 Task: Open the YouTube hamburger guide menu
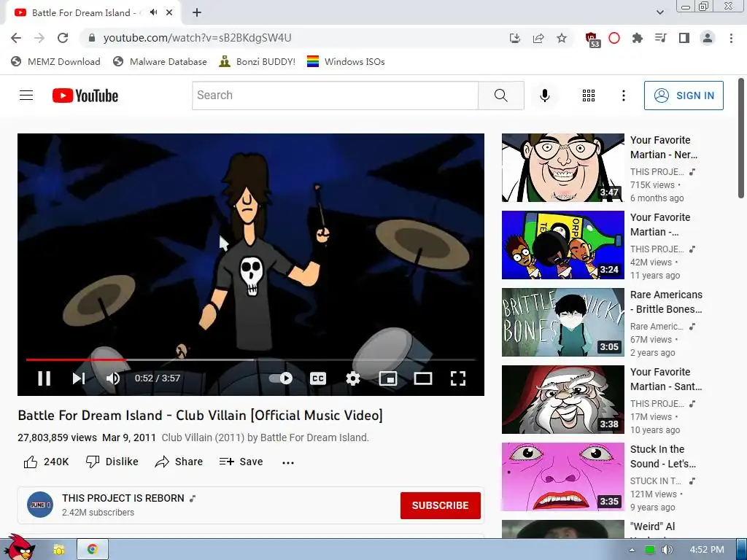click(x=26, y=96)
